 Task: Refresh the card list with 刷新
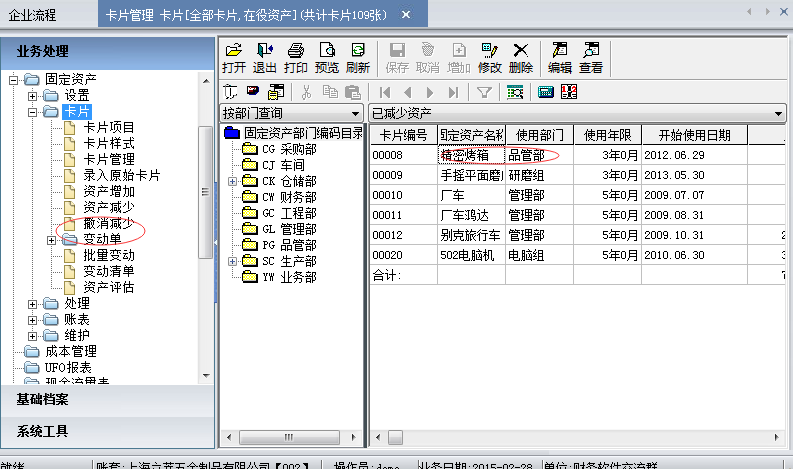tap(357, 58)
